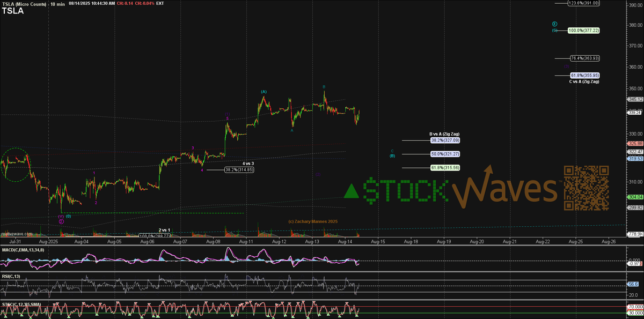The width and height of the screenshot is (644, 319).
Task: Click the blue 319.53 price axis marker
Action: [x=635, y=158]
